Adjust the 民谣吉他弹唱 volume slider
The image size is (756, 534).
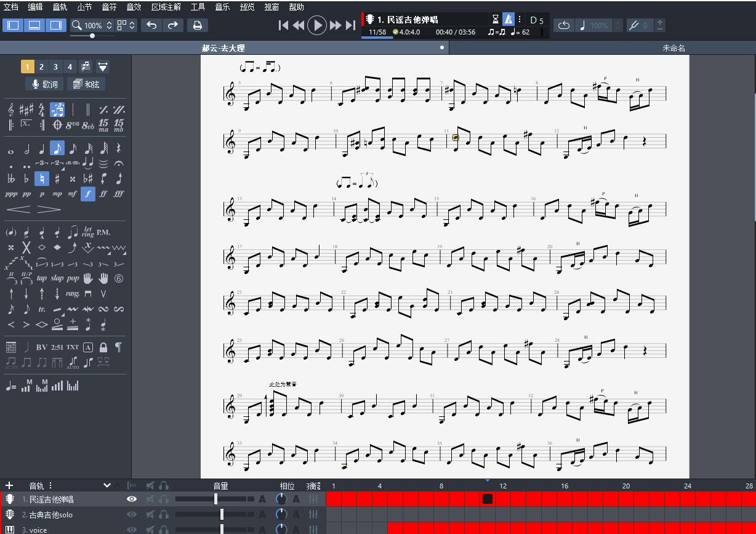click(x=215, y=499)
